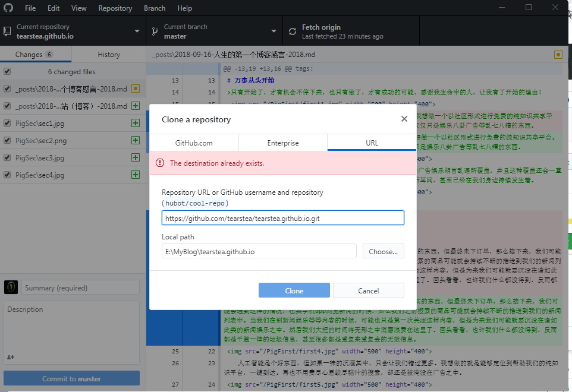The image size is (572, 392).
Task: Uncheck the 博客感言-2018.md file checkbox
Action: (7, 88)
